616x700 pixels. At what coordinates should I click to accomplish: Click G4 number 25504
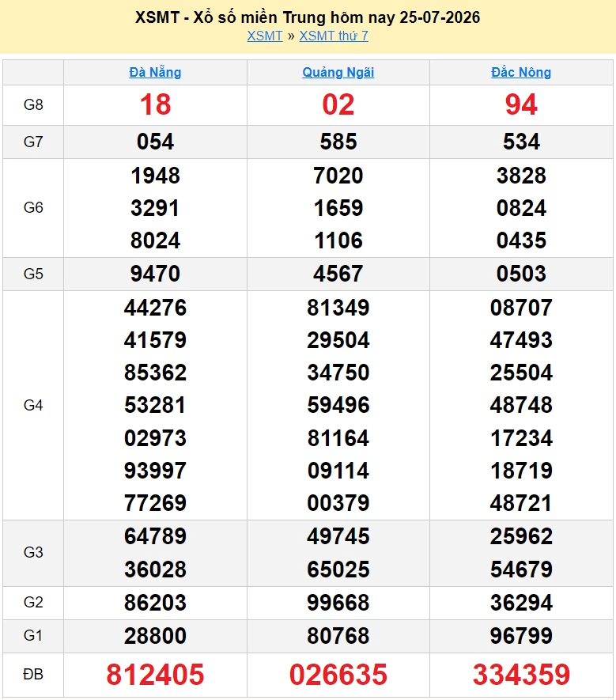(x=521, y=373)
